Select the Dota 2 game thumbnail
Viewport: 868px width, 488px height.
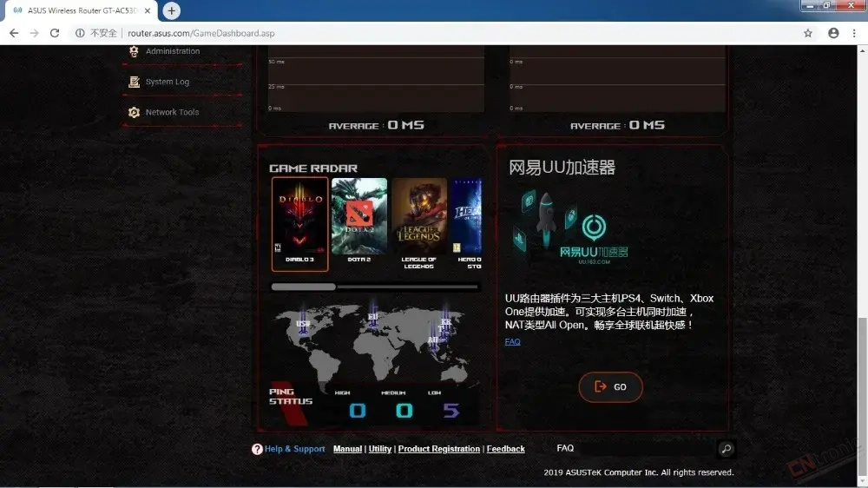(359, 221)
